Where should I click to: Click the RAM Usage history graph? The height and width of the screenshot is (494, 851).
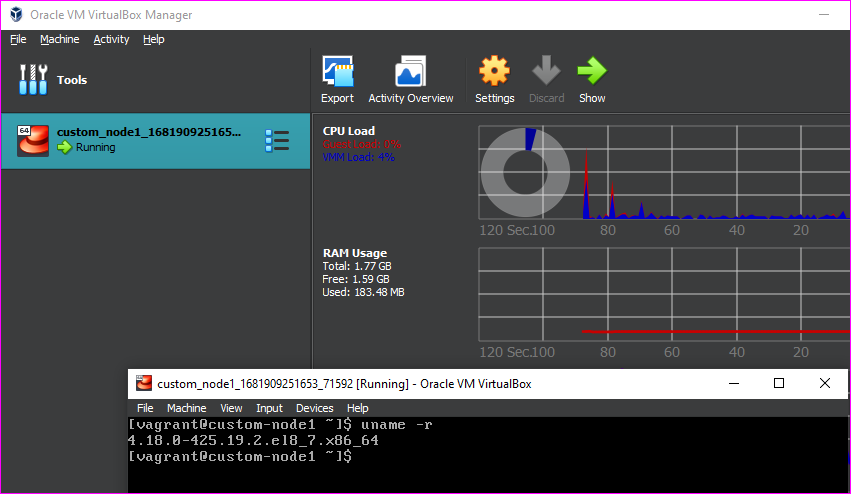click(664, 294)
